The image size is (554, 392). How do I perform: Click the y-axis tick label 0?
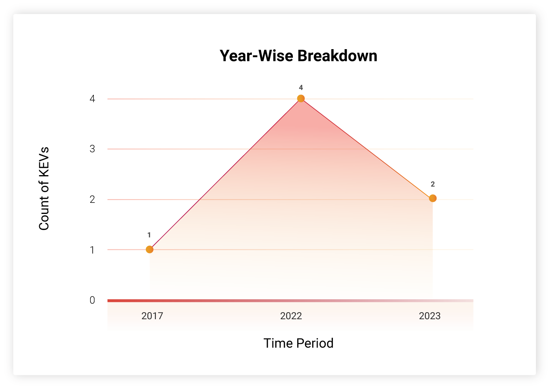point(92,300)
